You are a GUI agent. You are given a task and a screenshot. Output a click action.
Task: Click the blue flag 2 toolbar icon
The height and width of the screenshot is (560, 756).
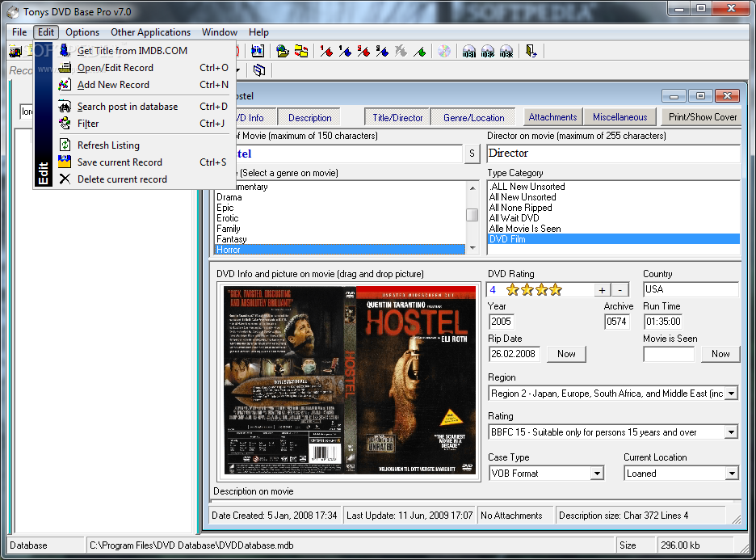coord(382,51)
